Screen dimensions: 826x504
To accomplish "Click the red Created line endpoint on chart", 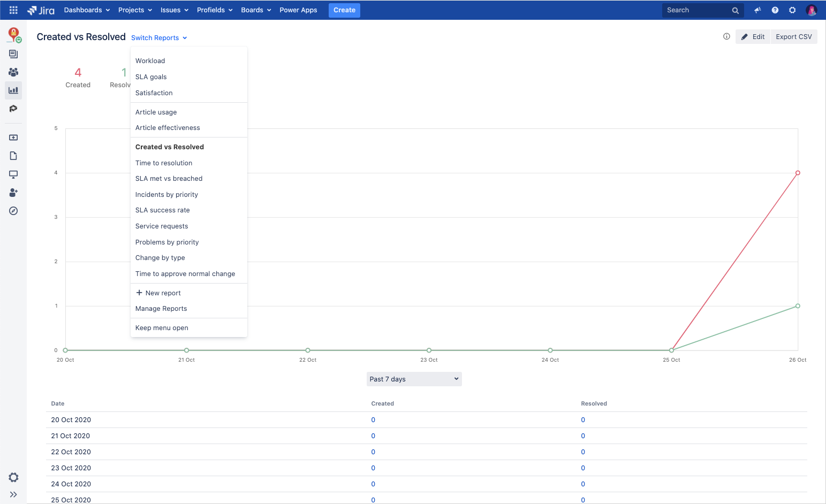I will 798,173.
